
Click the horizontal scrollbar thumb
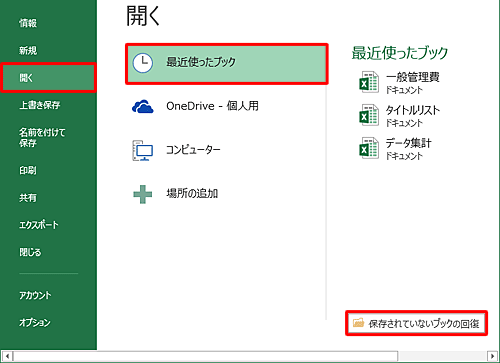(206, 356)
